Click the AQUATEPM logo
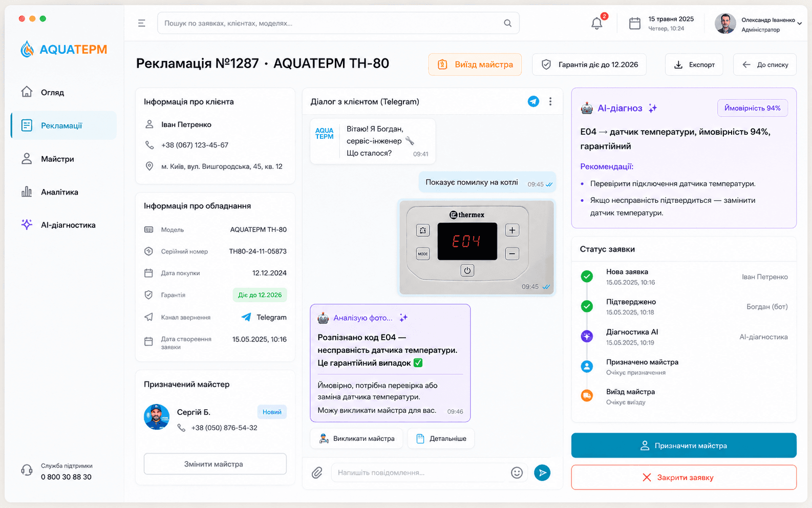Viewport: 812px width, 508px height. (64, 49)
